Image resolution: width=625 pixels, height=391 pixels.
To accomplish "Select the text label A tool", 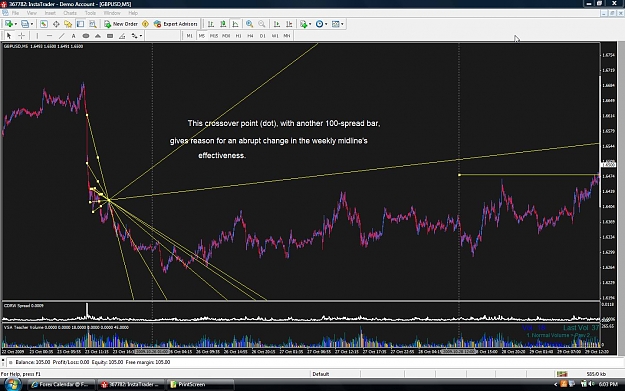I will tap(73, 36).
